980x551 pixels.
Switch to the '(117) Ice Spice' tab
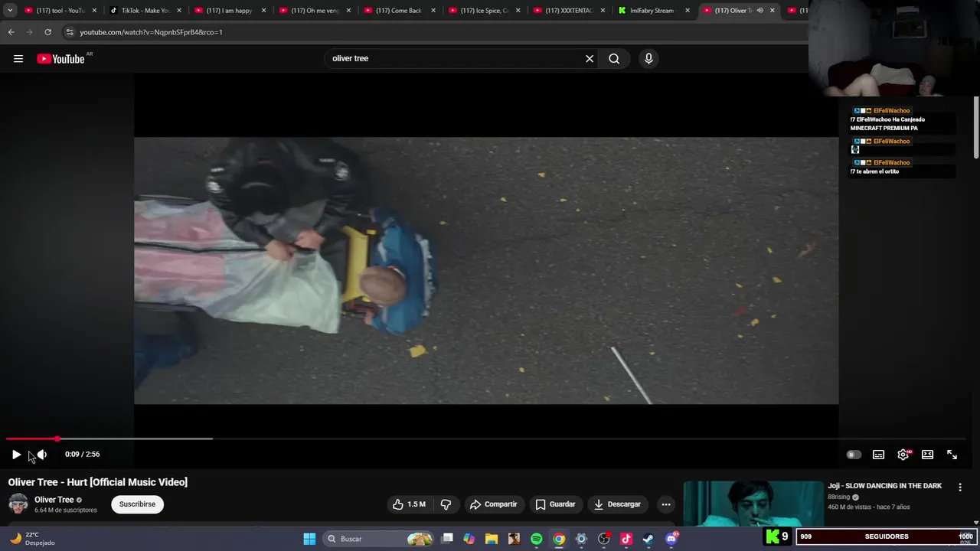484,11
